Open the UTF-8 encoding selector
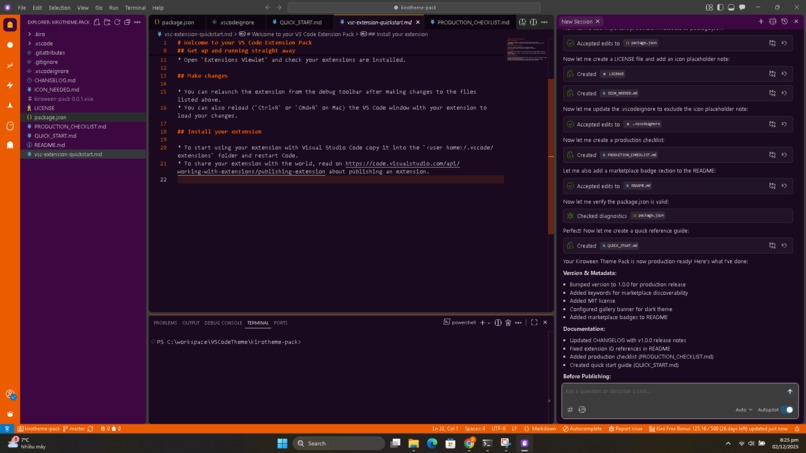Screen dimensions: 806x453 tap(498, 429)
